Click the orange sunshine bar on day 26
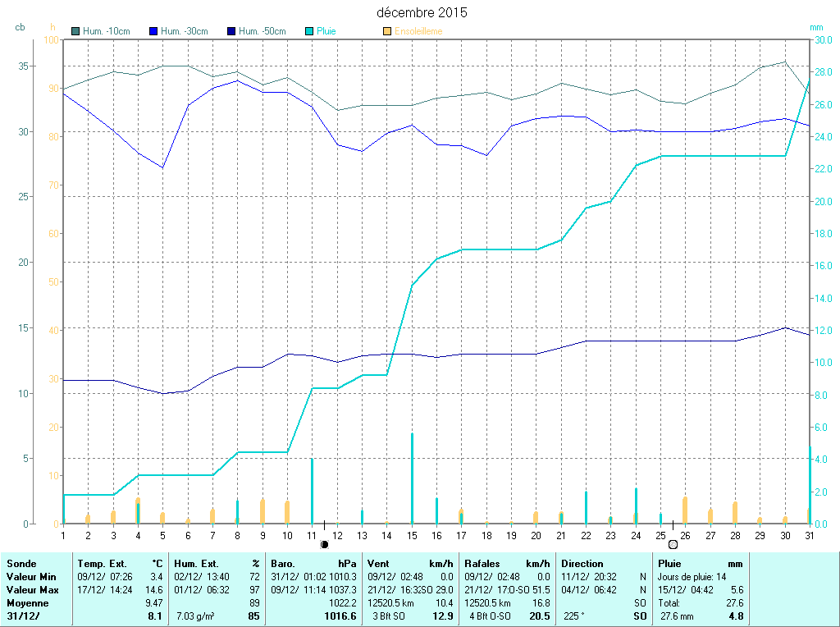840x627 pixels. (x=685, y=510)
